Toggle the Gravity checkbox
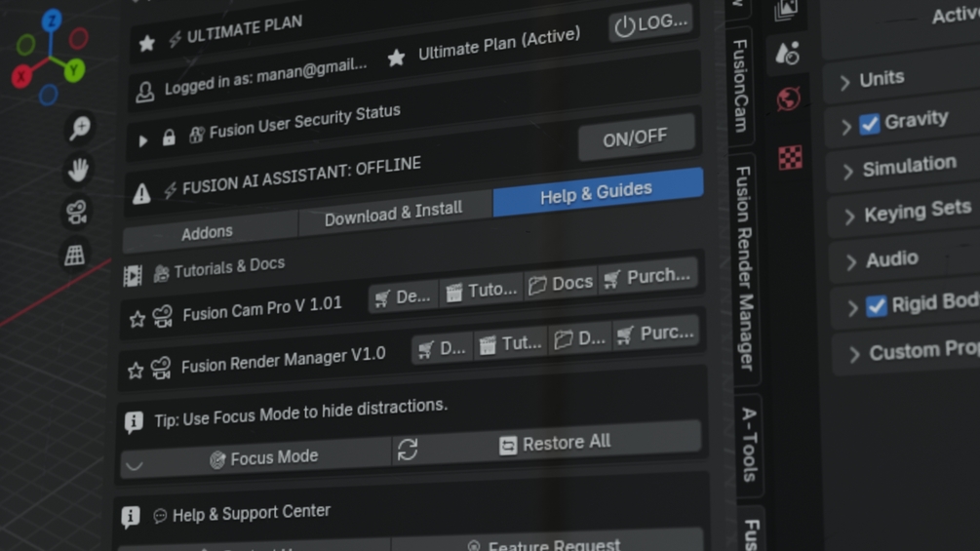The image size is (980, 551). point(869,124)
